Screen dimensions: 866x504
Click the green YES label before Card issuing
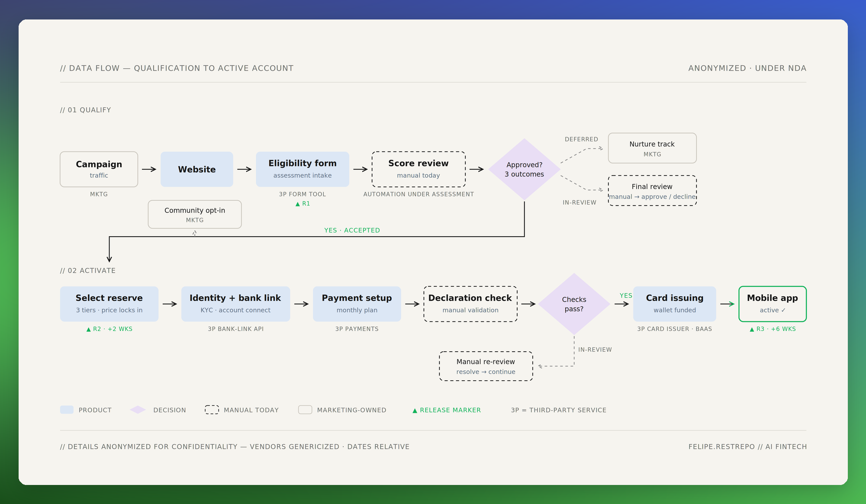click(626, 295)
